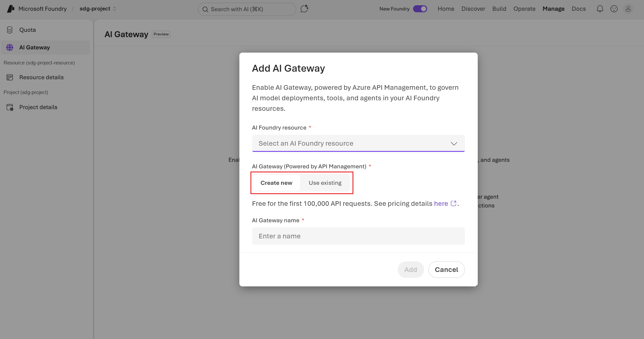
Task: Click the Cancel button
Action: [446, 270]
